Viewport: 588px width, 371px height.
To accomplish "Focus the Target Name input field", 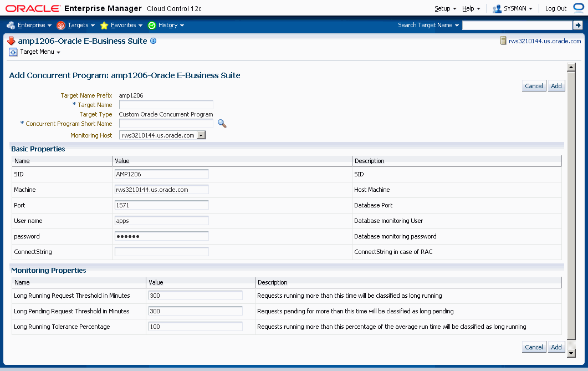I will pyautogui.click(x=166, y=105).
